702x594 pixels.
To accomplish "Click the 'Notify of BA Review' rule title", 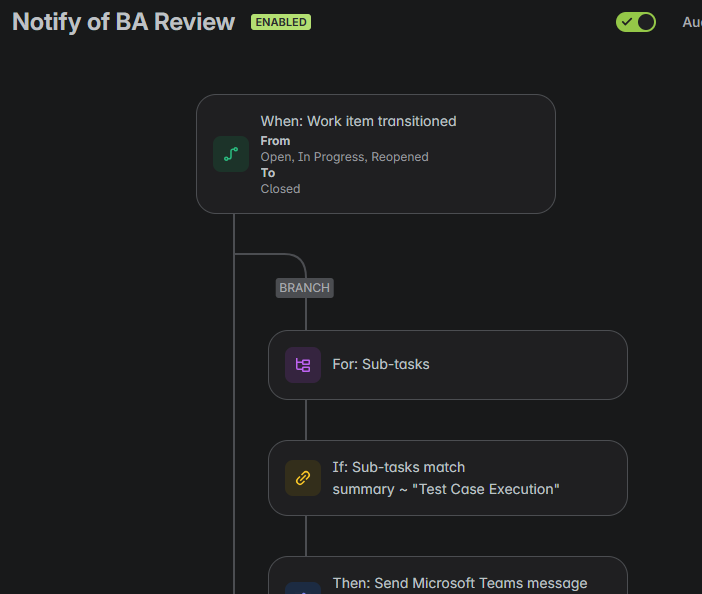I will [124, 22].
